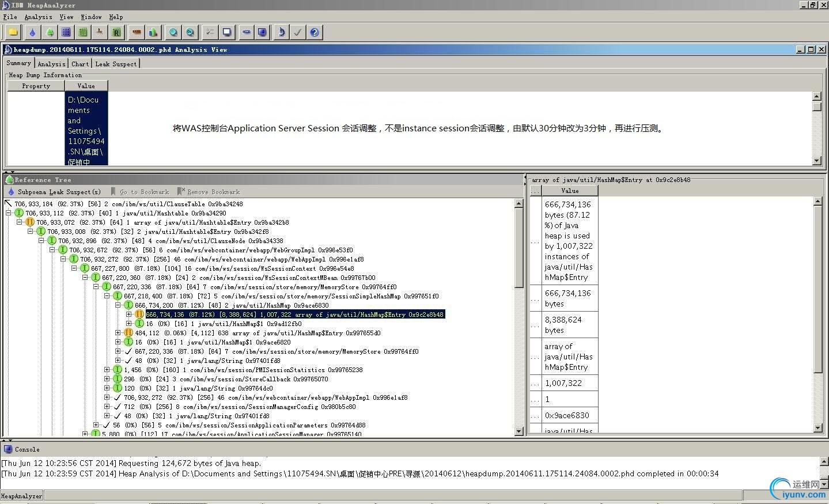Click the brown ruler toolbar icon

point(137,32)
